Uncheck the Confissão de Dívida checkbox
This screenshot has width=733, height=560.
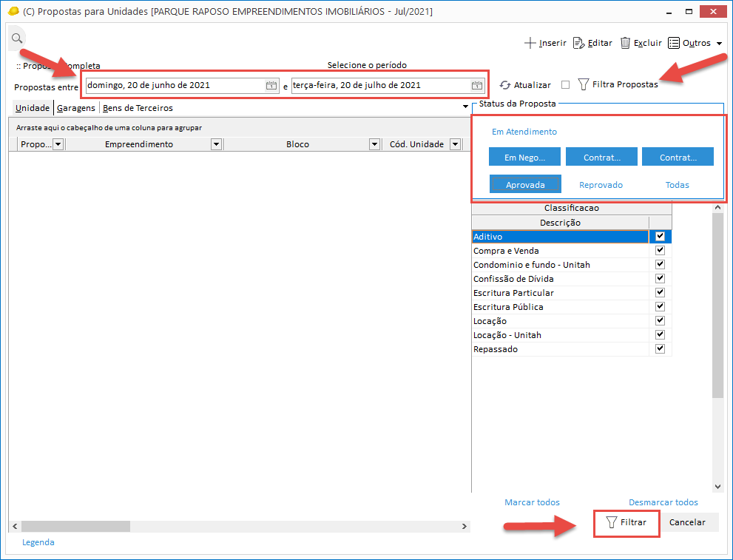click(x=660, y=278)
